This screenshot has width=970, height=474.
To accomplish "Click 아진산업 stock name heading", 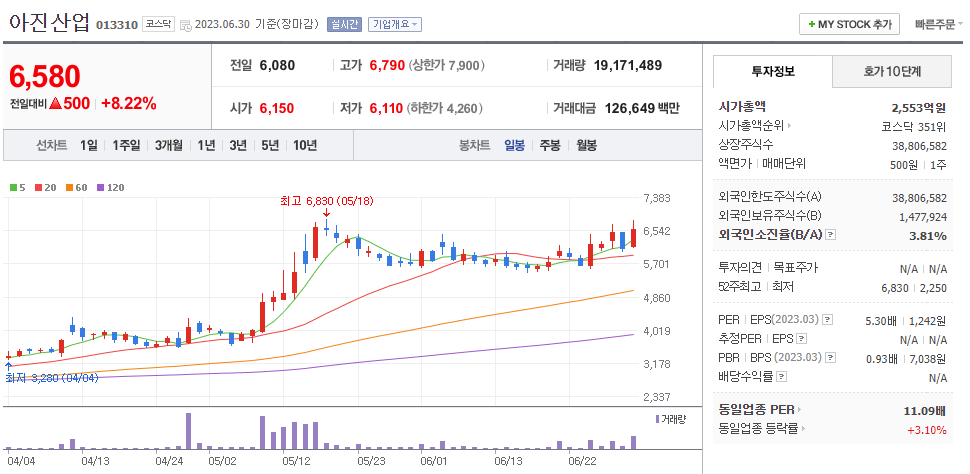I will click(49, 22).
